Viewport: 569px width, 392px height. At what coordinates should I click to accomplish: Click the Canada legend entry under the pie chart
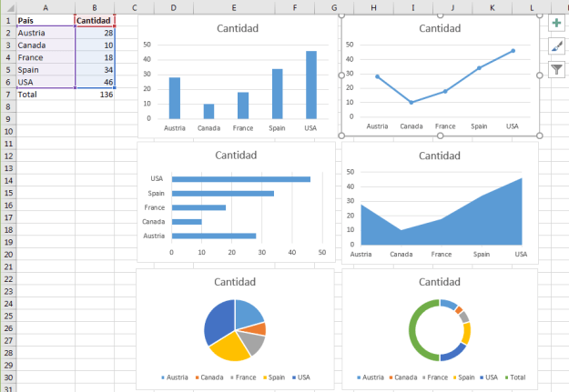211,377
